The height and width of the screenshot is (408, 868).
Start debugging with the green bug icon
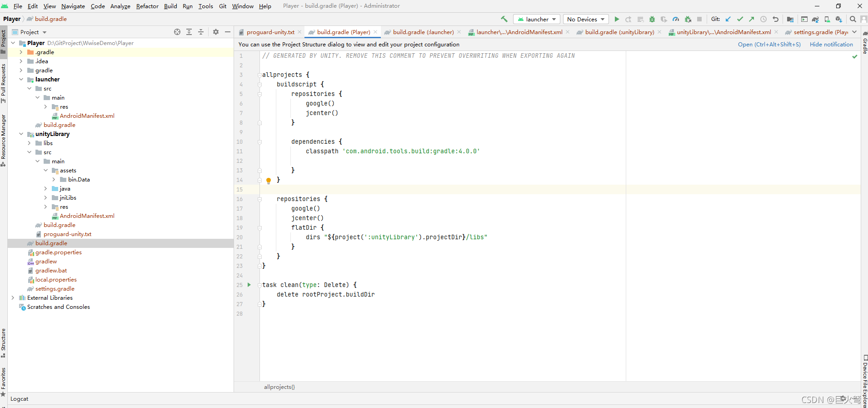click(652, 19)
